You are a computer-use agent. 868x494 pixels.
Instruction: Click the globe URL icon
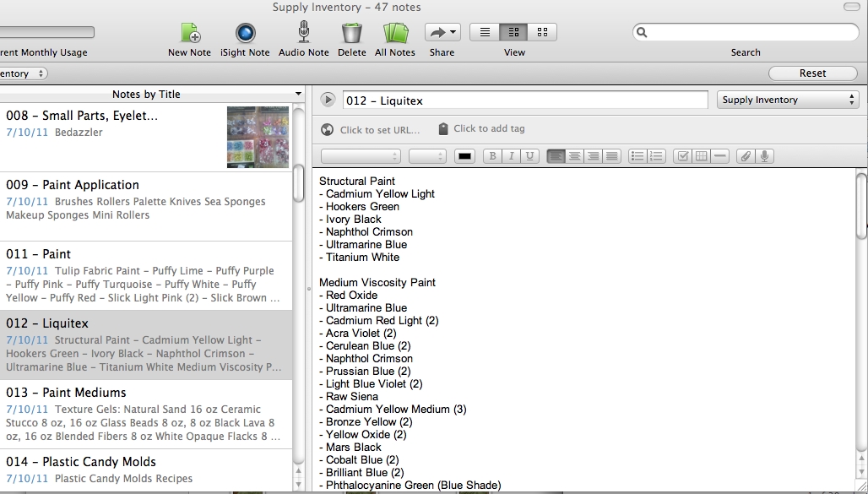point(327,129)
